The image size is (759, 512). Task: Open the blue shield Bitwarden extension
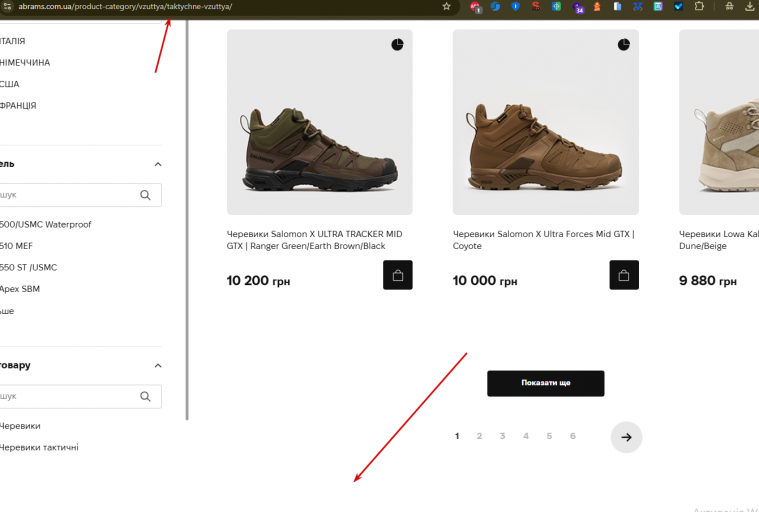[x=516, y=6]
